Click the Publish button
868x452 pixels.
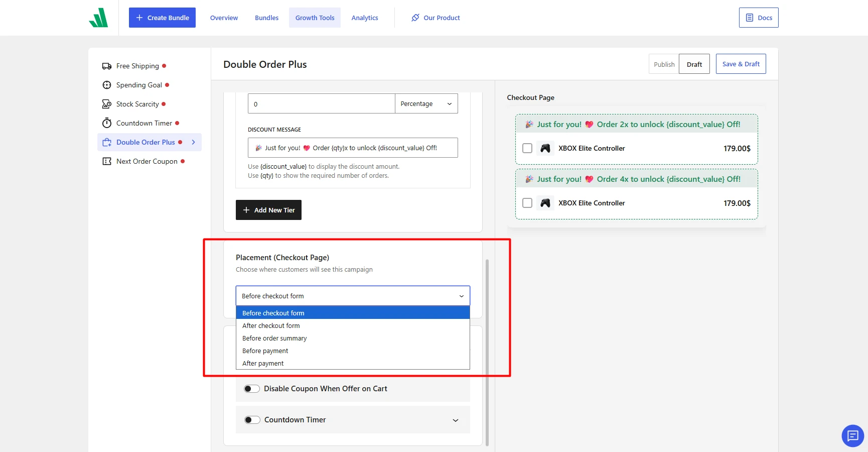tap(664, 64)
